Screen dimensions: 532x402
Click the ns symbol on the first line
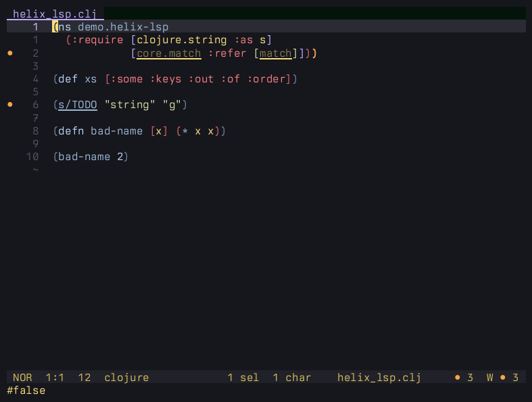(x=65, y=27)
